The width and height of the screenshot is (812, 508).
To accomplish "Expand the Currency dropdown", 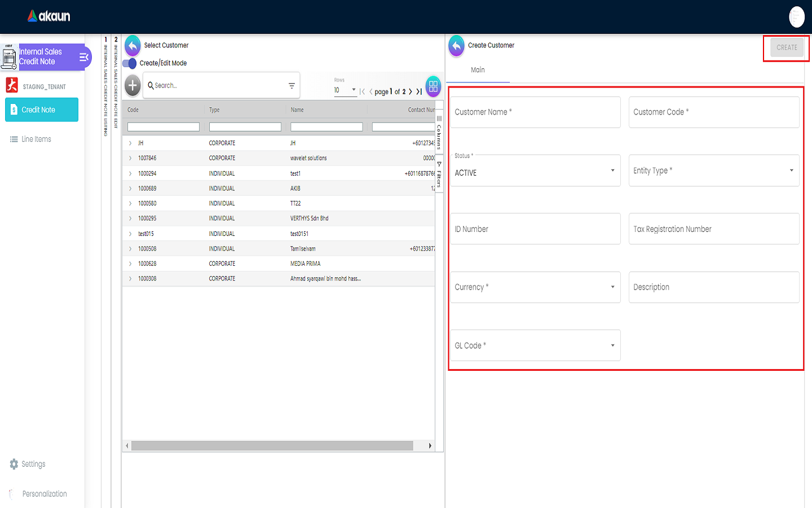I will 535,287.
